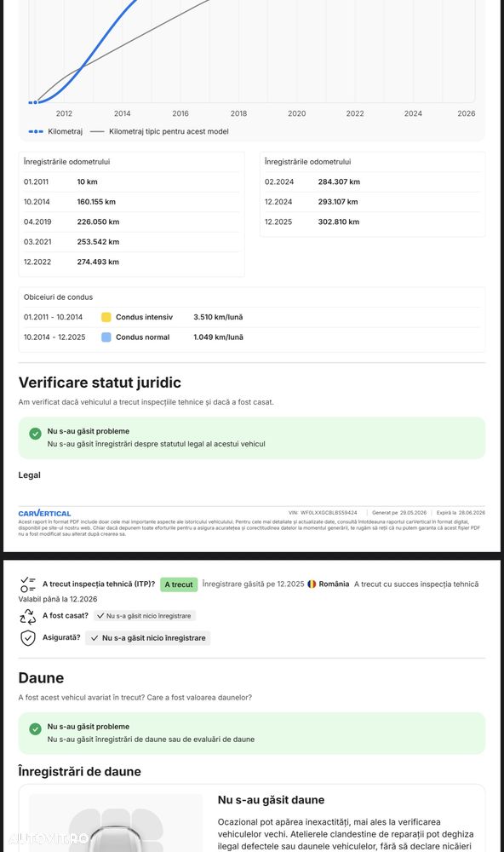Click the Verificare statut juridic heading

pyautogui.click(x=100, y=383)
